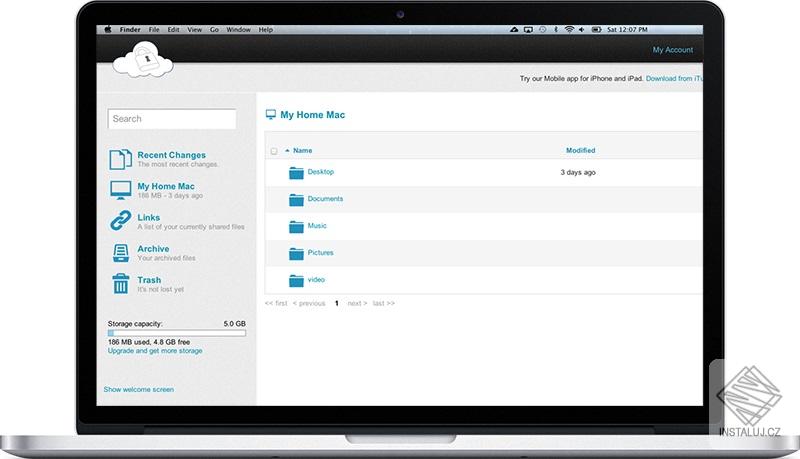Click the video folder icon
The image size is (800, 459).
pyautogui.click(x=296, y=280)
